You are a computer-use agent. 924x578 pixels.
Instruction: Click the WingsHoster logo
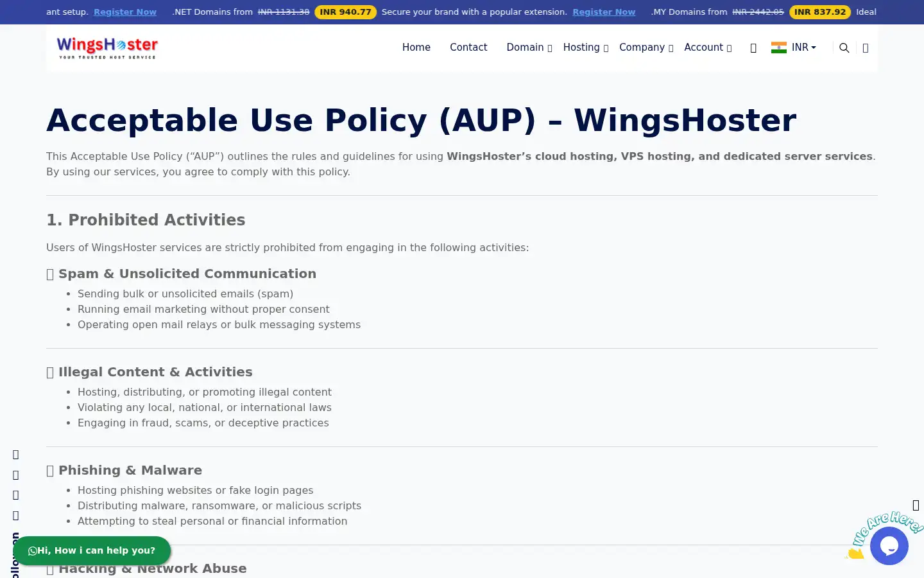(x=107, y=48)
